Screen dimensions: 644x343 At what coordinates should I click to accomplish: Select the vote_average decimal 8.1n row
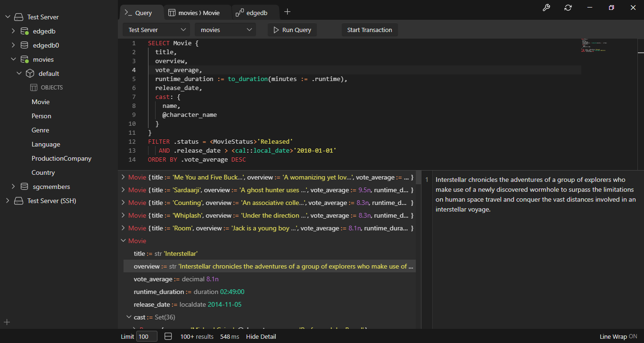(x=270, y=279)
